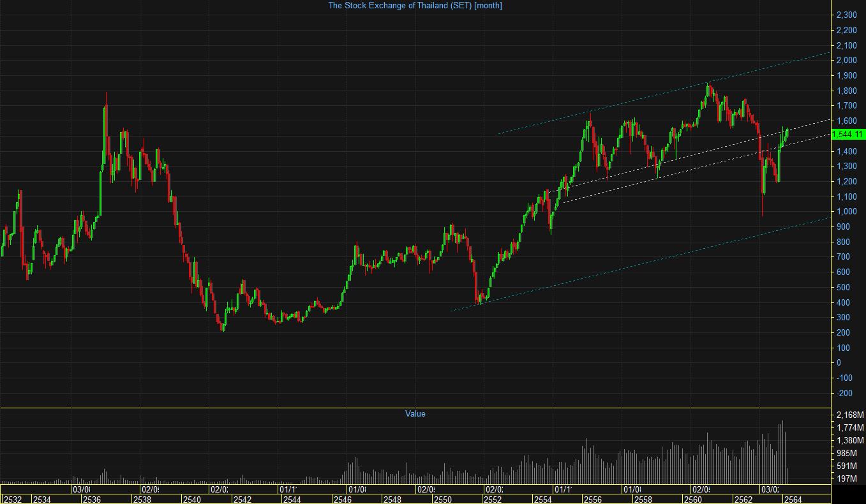Image resolution: width=866 pixels, height=504 pixels.
Task: Click the 1,600 price axis label
Action: click(846, 121)
